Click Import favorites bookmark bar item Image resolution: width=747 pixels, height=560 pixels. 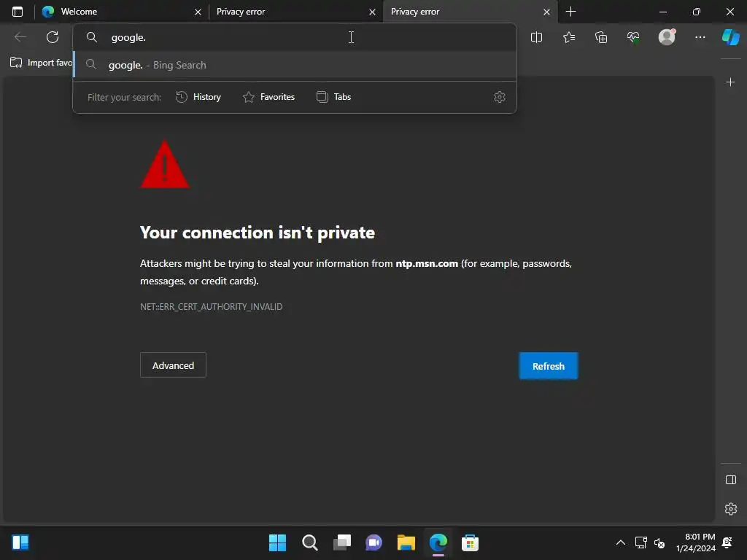pyautogui.click(x=42, y=63)
